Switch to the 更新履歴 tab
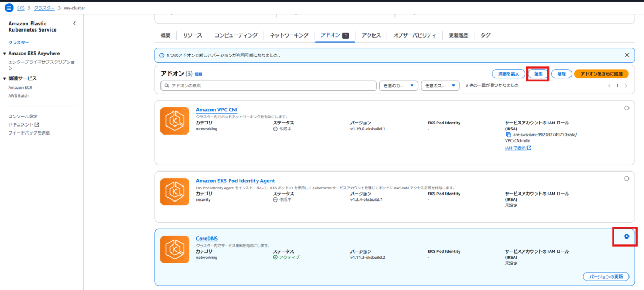Image resolution: width=644 pixels, height=290 pixels. (x=458, y=35)
